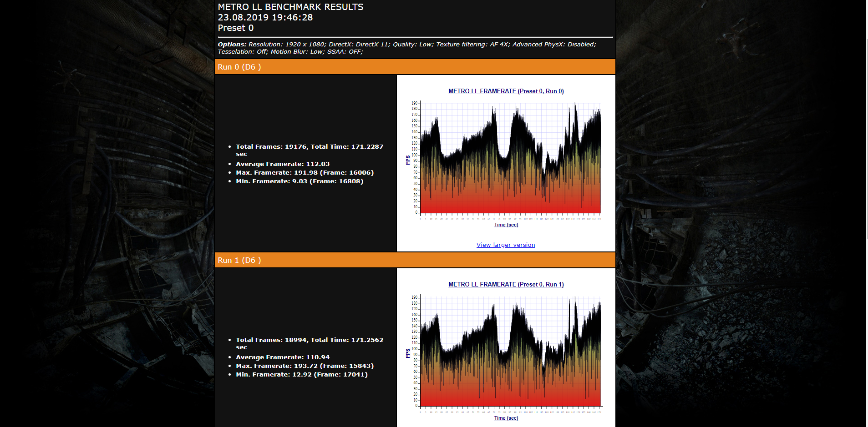Click the FPS axis label on Run 0 graph

pos(408,160)
